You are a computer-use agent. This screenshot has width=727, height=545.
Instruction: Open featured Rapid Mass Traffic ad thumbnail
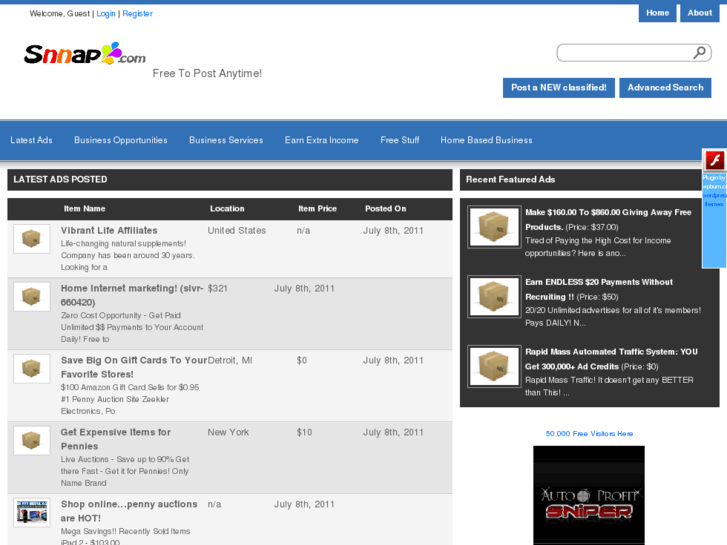coord(494,366)
